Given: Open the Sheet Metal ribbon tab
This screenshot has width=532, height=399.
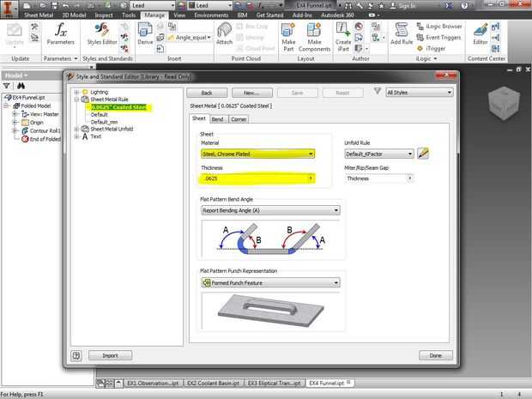Looking at the screenshot, I should [39, 15].
